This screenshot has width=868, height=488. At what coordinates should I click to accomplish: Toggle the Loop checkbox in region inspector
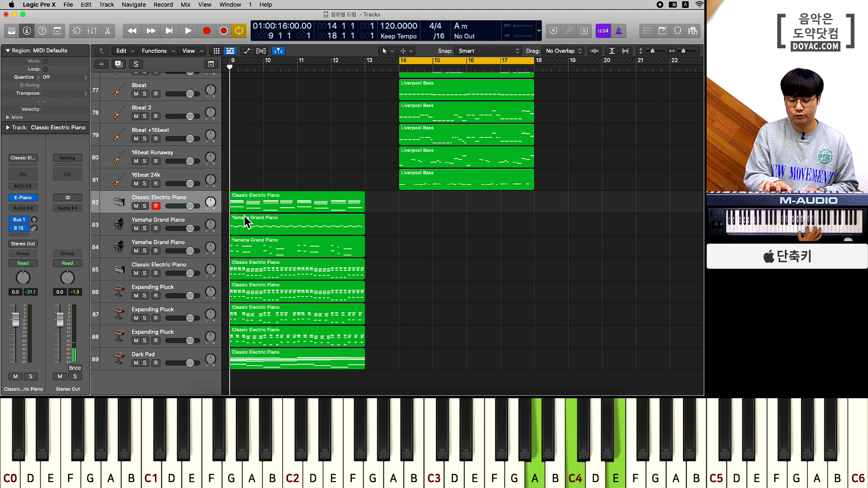[45, 69]
